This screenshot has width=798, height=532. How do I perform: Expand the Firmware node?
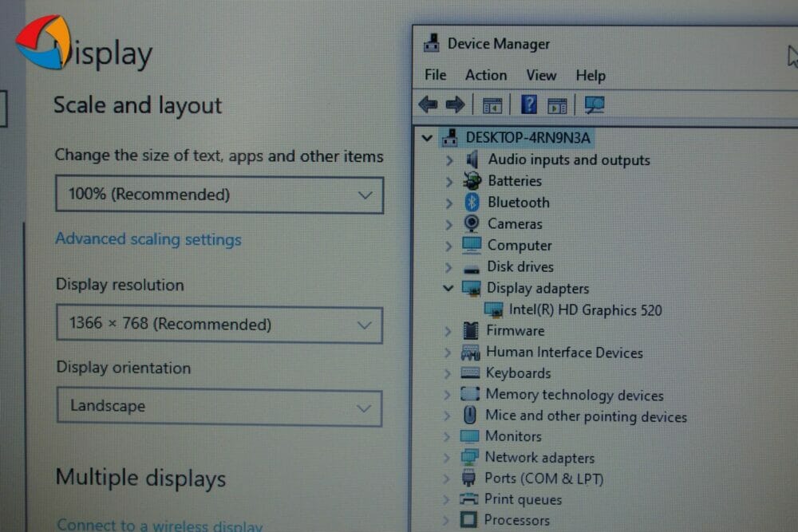click(x=448, y=332)
